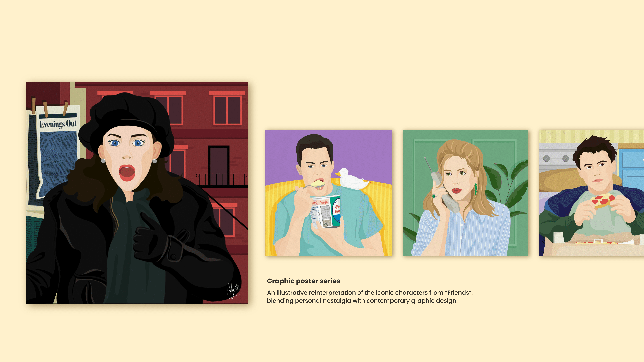This screenshot has height=362, width=644.
Task: Open the large poster of woman in black beret
Action: (137, 193)
